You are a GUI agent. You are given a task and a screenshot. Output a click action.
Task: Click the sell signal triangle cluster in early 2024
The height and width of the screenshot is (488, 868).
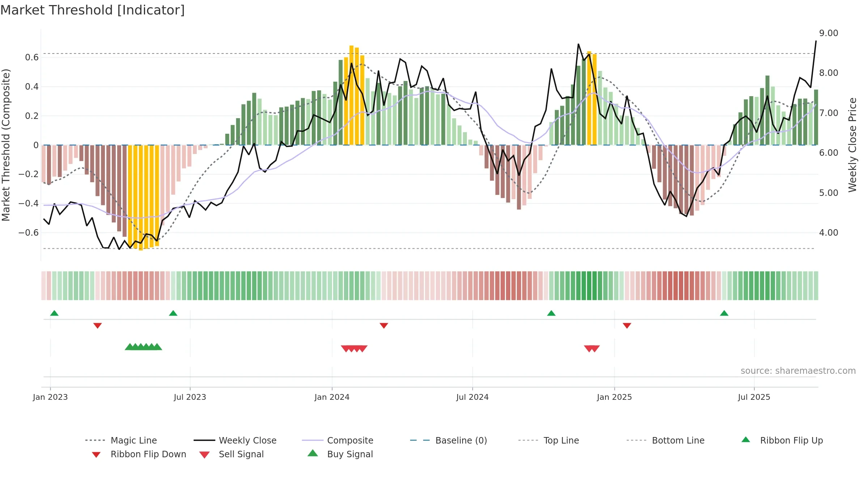coord(354,349)
